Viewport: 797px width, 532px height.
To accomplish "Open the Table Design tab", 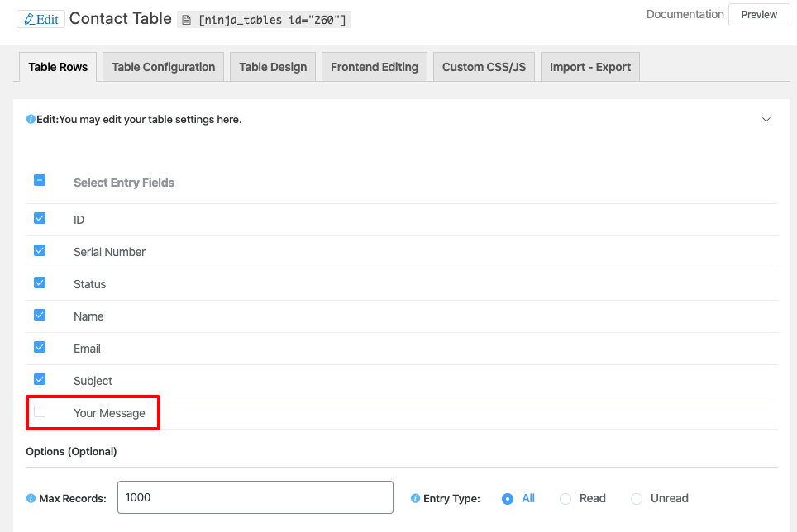I will click(x=273, y=67).
